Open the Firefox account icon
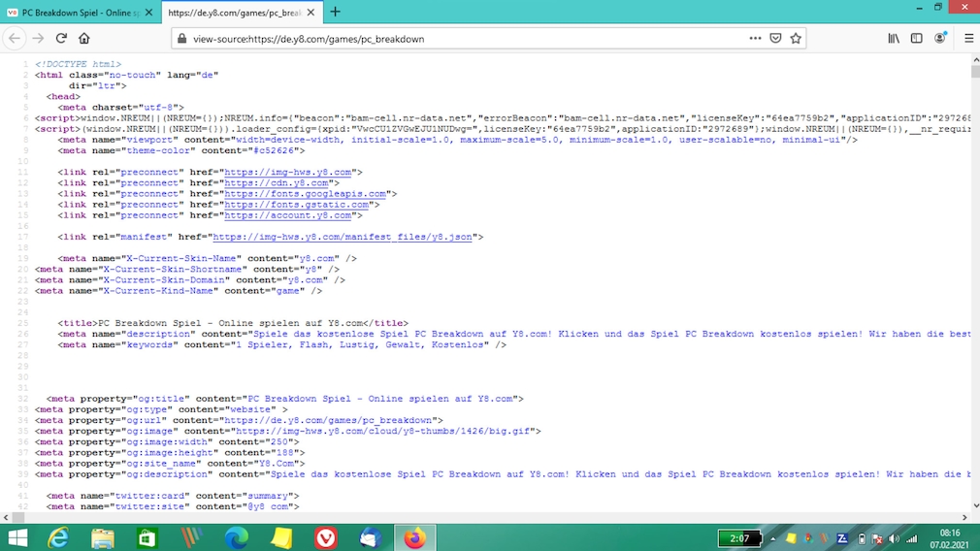 coord(940,39)
